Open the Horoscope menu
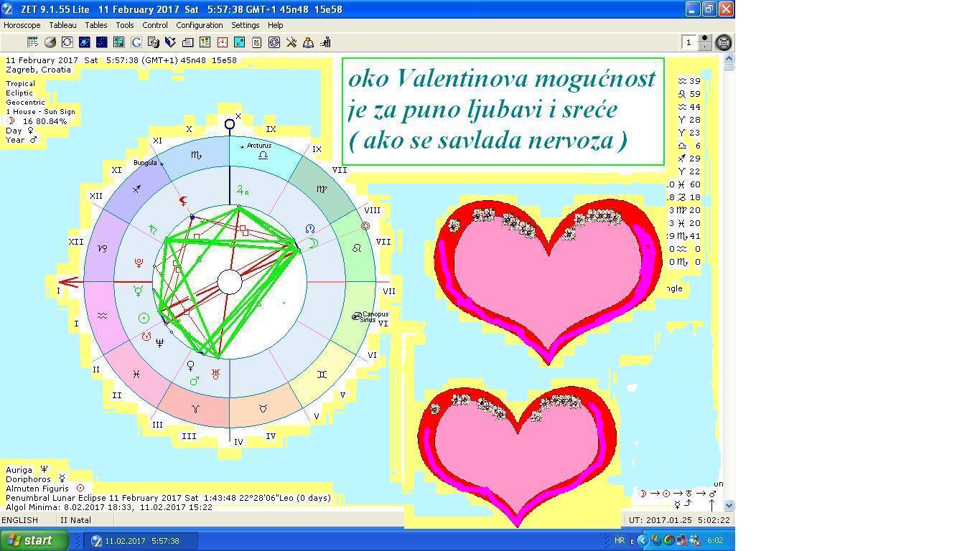Screen dimensions: 980x551 (22, 25)
